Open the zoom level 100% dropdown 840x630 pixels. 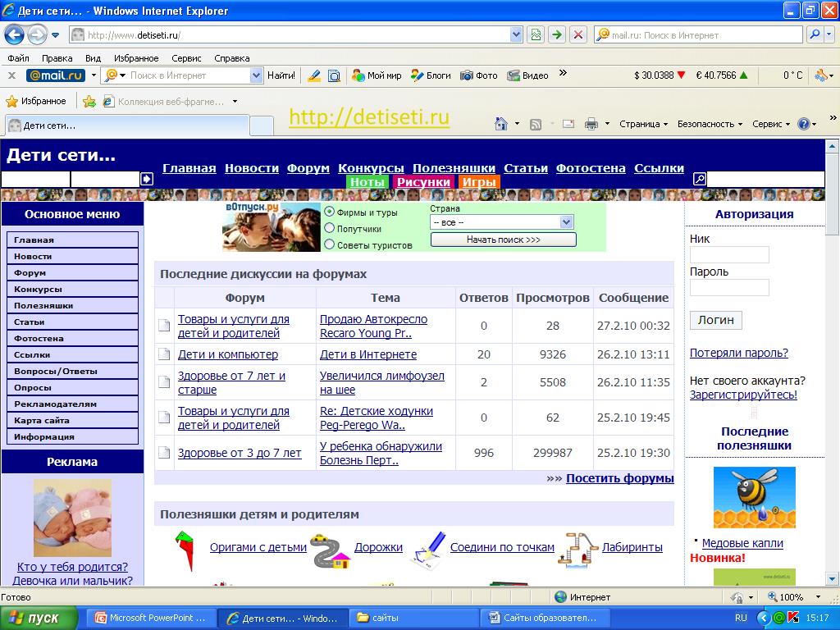coord(818,597)
